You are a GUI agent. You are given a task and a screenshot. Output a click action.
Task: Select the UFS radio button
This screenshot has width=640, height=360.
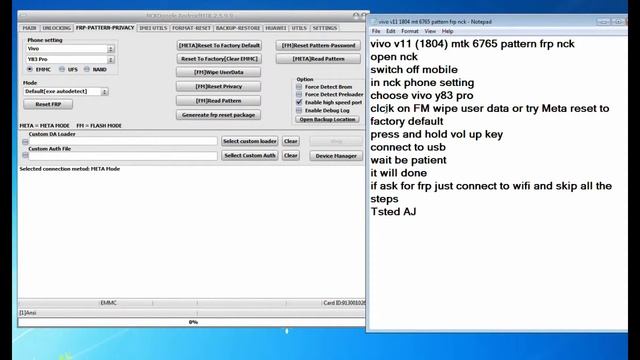(x=62, y=70)
